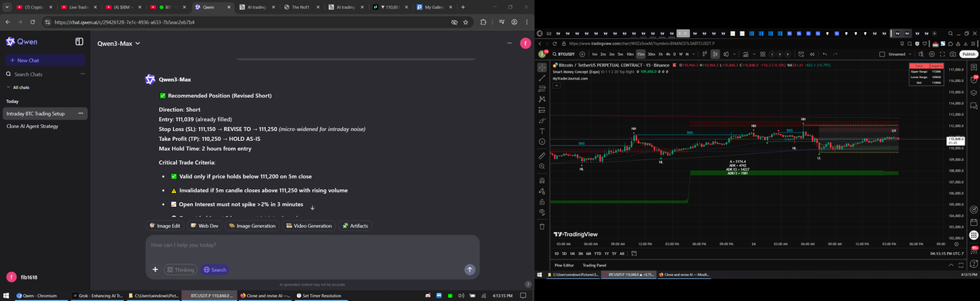This screenshot has width=980, height=301.
Task: Toggle hide all drawings eye icon
Action: (542, 211)
